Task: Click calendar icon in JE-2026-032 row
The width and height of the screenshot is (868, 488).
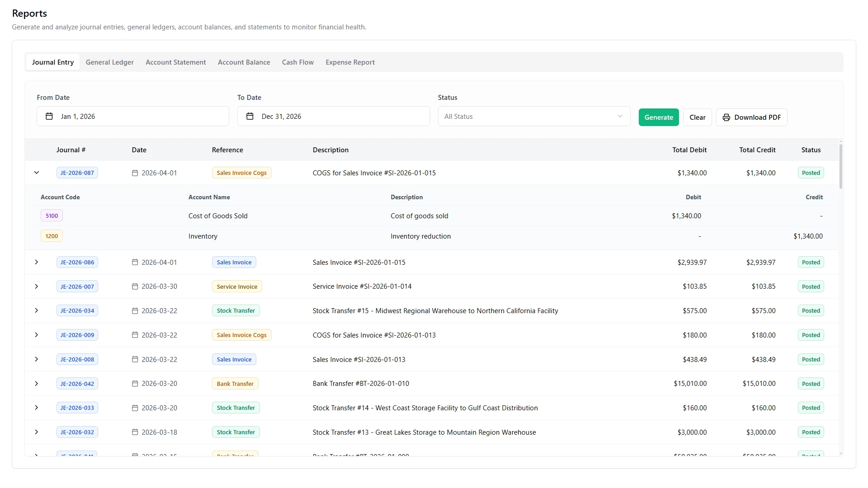Action: click(x=135, y=432)
